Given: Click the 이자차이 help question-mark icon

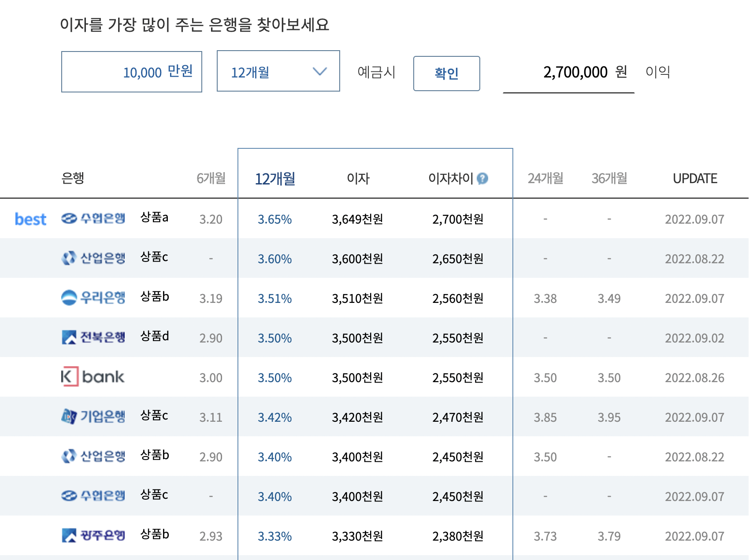Looking at the screenshot, I should [x=483, y=178].
